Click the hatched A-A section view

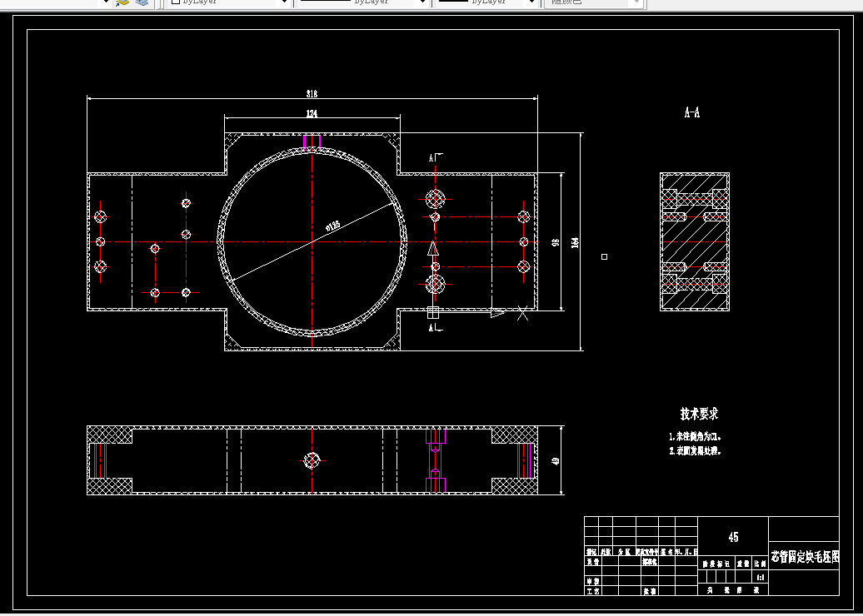pos(695,242)
